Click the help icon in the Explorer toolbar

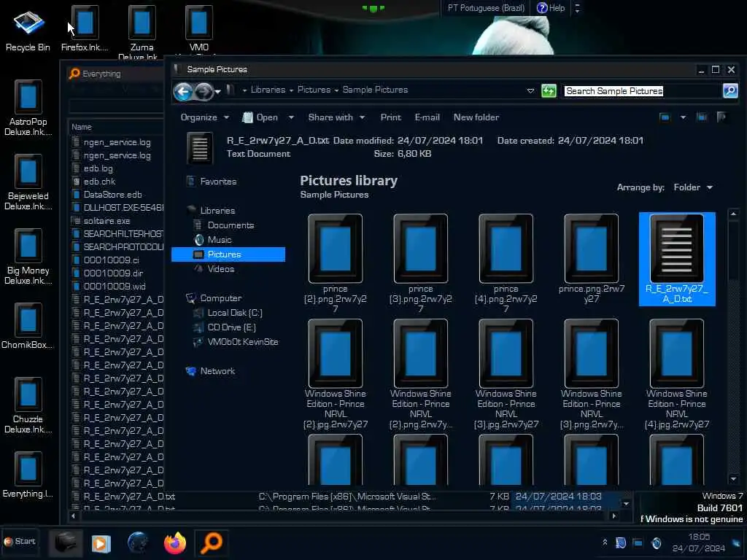click(x=721, y=117)
